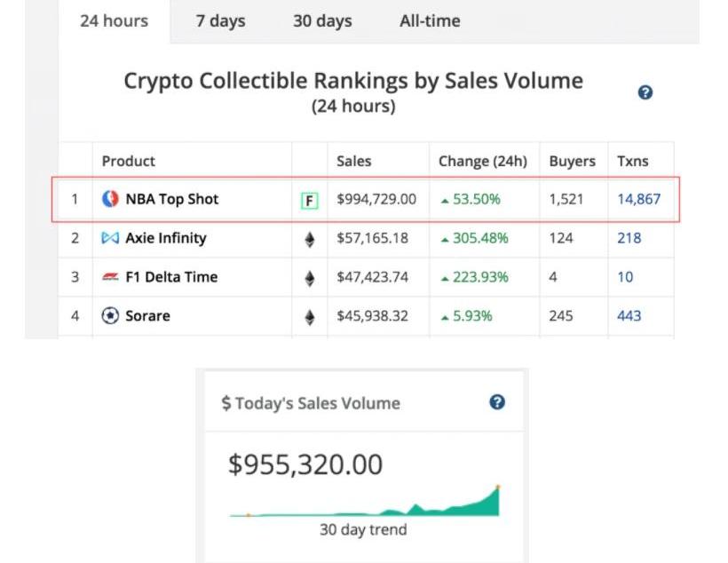Screen dimensions: 728x563
Task: Click the Ethereum icon in Sorare row
Action: 310,318
